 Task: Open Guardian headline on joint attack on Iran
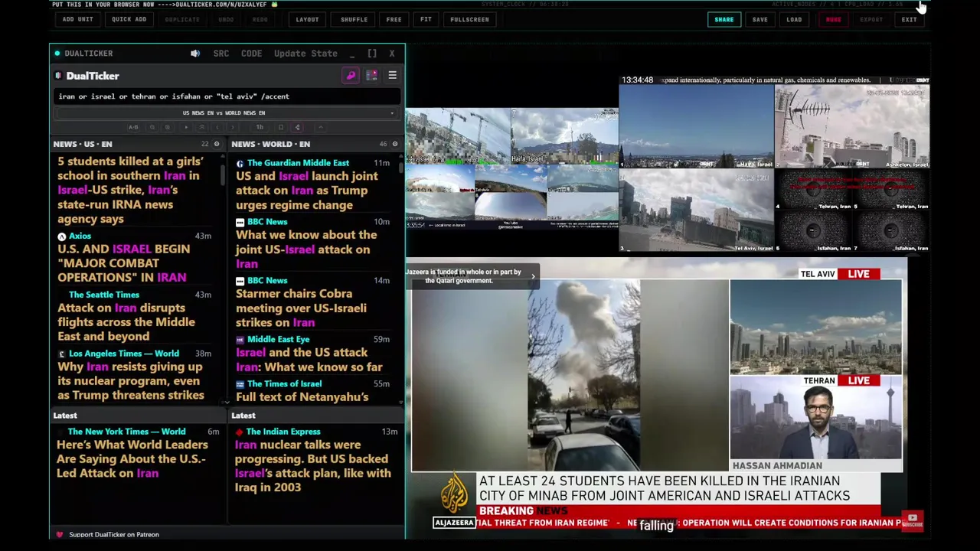[307, 191]
